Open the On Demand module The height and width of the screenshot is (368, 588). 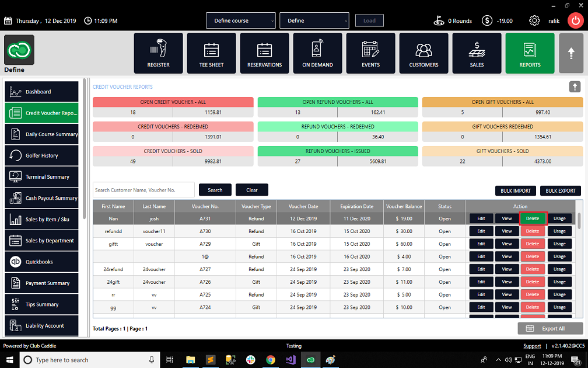pos(317,53)
